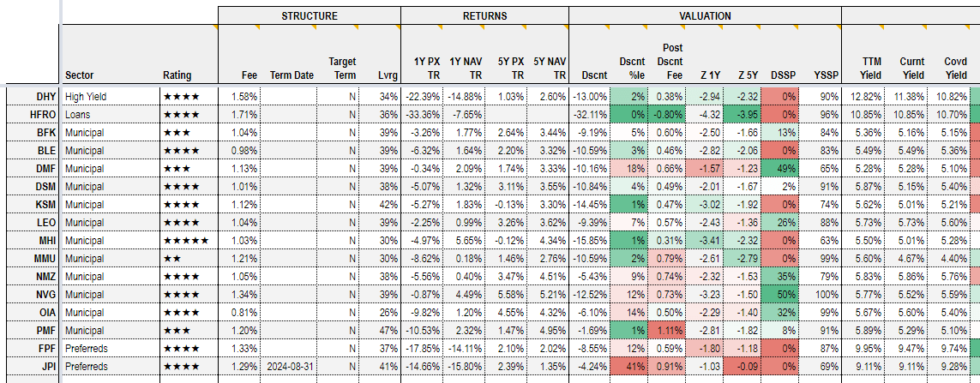This screenshot has width=980, height=383.
Task: Click the Sector column header
Action: tap(80, 75)
